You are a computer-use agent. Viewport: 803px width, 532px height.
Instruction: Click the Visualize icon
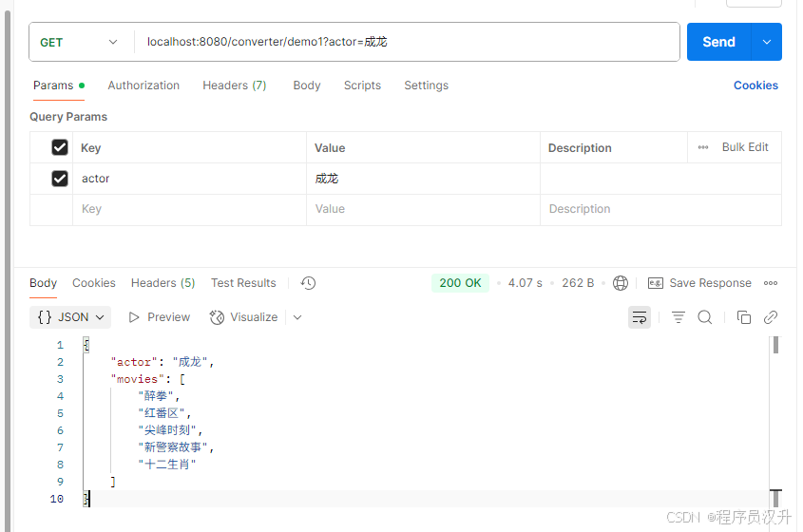[x=217, y=317]
